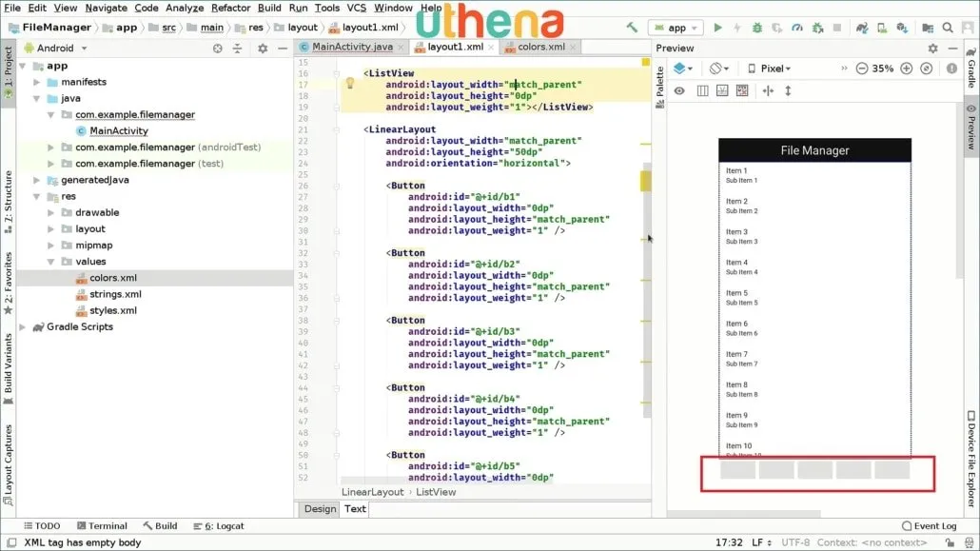Zoom out the preview
This screenshot has height=551, width=980.
coord(861,69)
